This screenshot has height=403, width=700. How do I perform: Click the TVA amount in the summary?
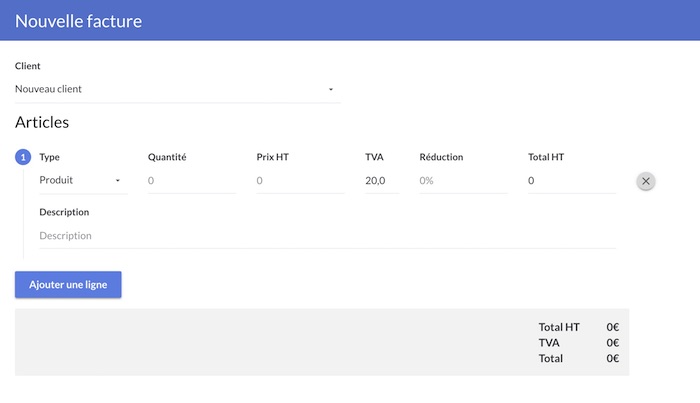(x=612, y=342)
